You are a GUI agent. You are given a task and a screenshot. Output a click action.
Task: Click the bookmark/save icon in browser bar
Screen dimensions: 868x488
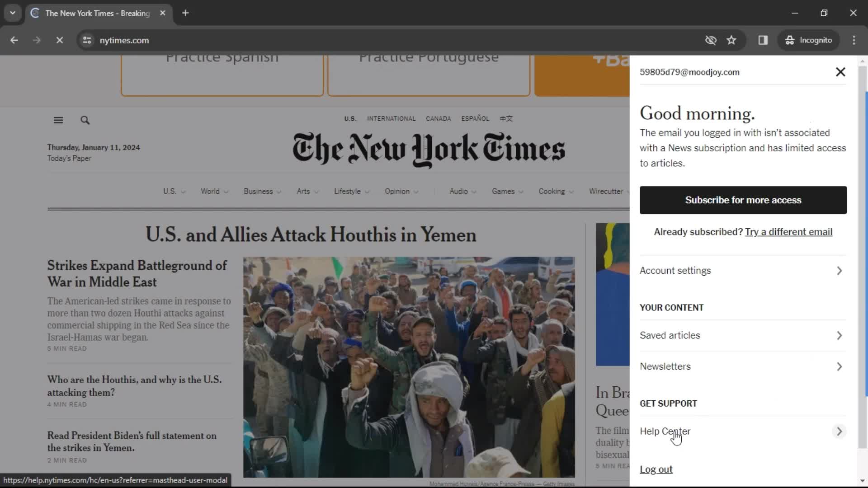point(731,40)
